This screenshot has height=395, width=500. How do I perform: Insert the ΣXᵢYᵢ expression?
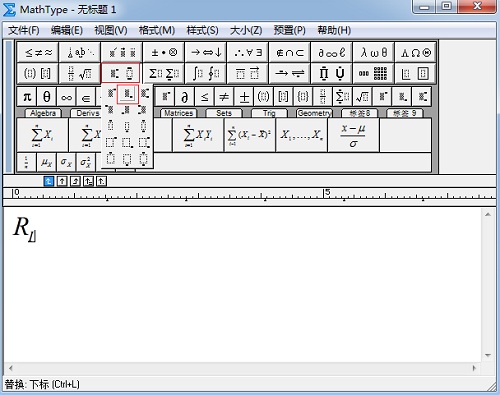[x=198, y=135]
